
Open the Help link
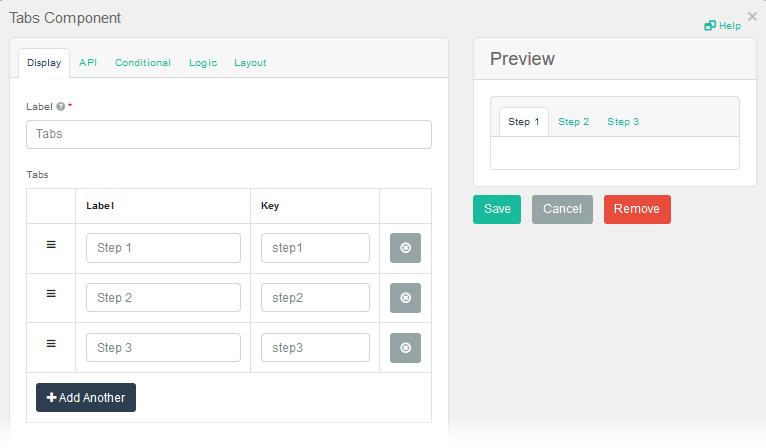pyautogui.click(x=722, y=26)
